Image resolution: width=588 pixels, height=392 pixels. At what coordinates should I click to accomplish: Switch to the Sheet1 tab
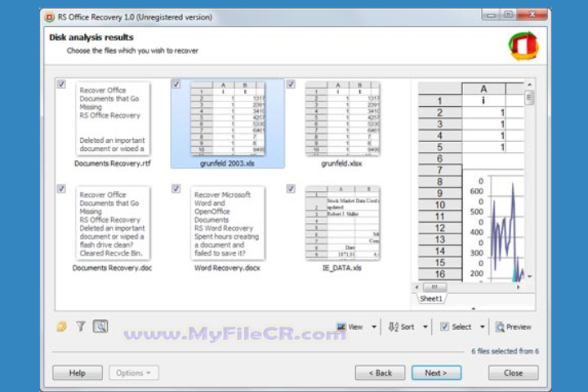[431, 299]
